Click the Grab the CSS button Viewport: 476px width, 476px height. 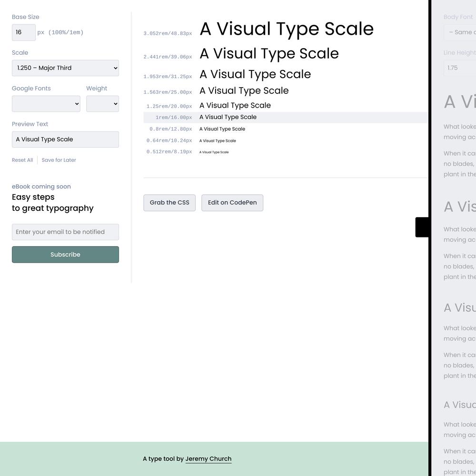click(169, 203)
